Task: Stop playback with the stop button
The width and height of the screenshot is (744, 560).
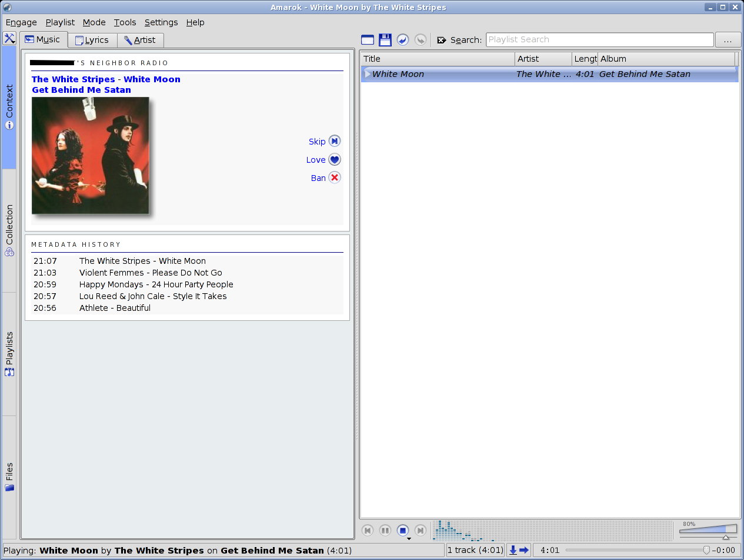Action: (403, 531)
